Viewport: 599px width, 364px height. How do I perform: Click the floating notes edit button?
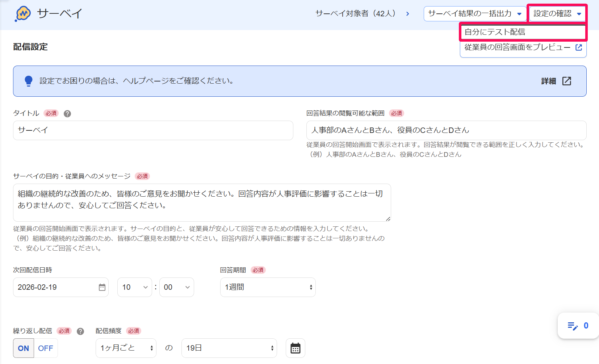point(578,326)
